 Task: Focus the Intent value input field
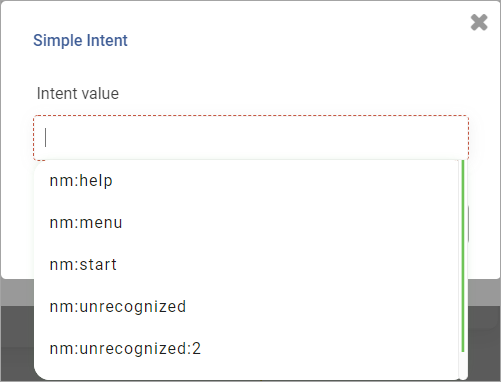point(251,138)
